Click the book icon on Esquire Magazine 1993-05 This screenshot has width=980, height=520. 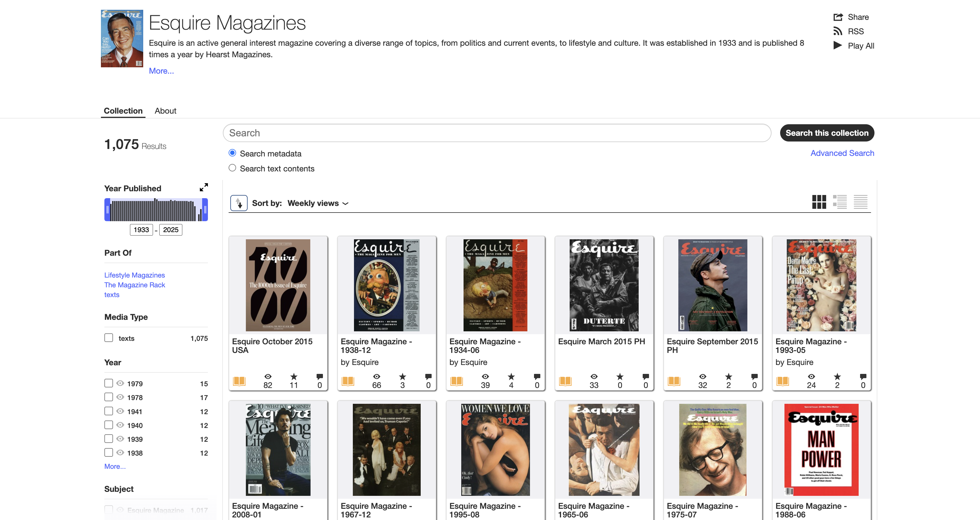(x=783, y=381)
